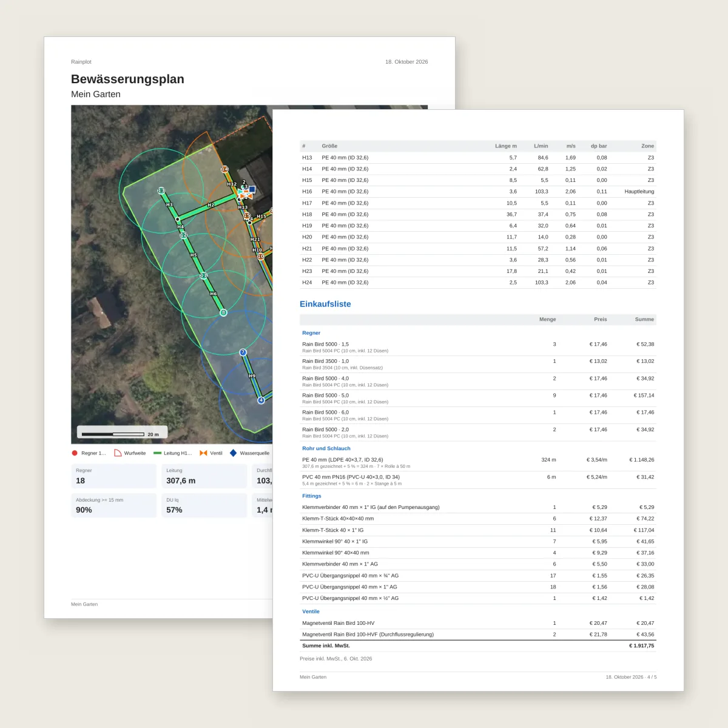
Task: Click pipe label H2 on the map
Action: click(x=211, y=205)
